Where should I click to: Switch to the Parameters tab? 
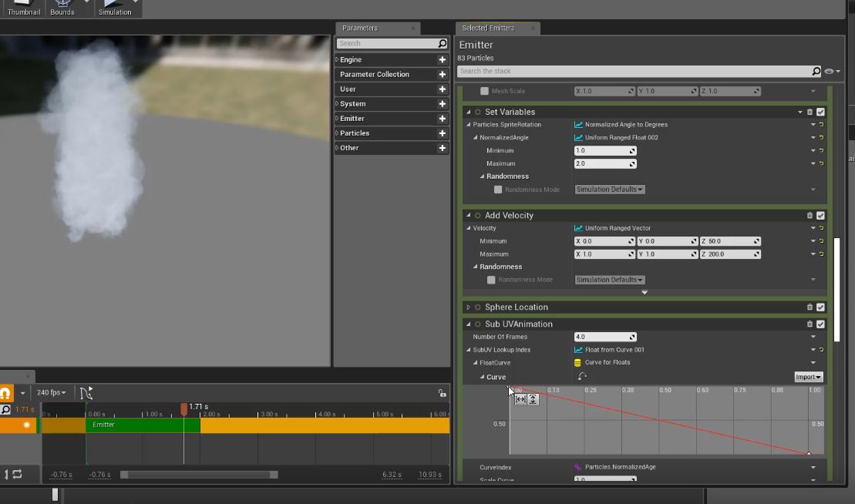click(x=360, y=29)
